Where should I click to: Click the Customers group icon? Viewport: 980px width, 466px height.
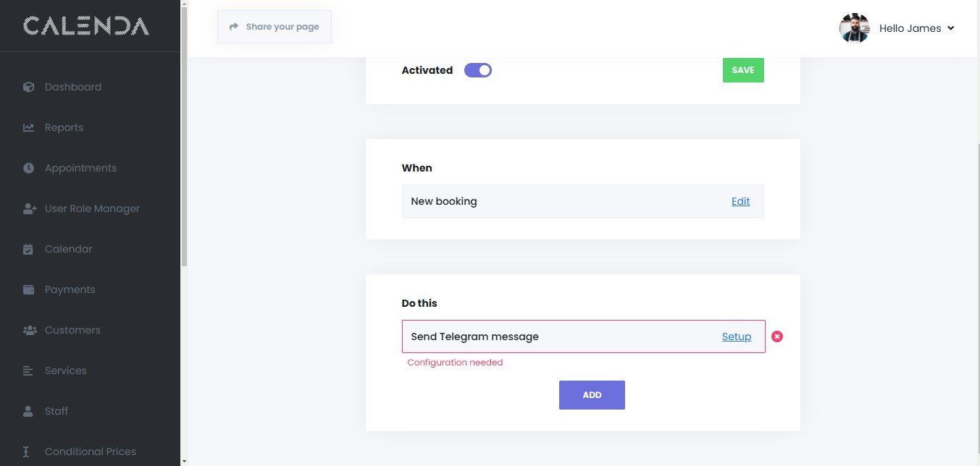tap(30, 330)
